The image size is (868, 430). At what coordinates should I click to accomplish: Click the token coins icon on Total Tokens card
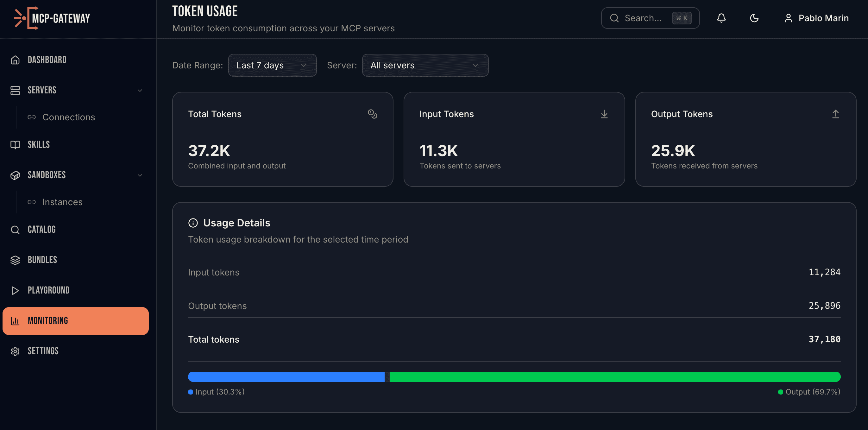point(373,114)
